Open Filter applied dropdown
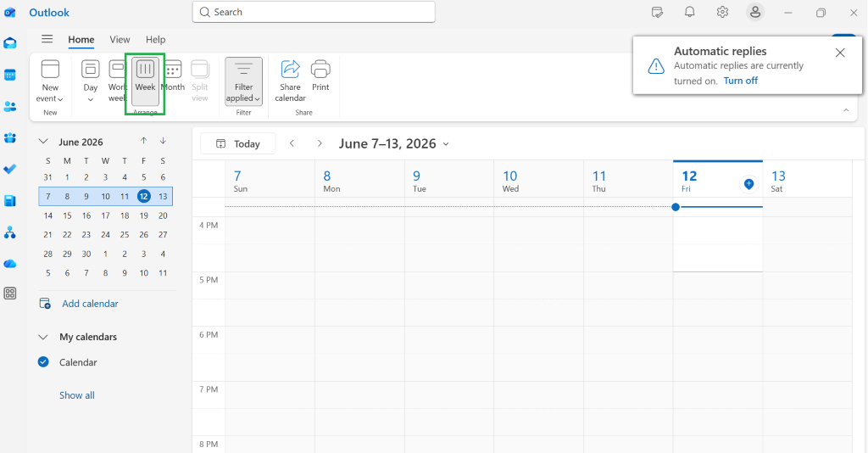The height and width of the screenshot is (453, 868). (243, 81)
